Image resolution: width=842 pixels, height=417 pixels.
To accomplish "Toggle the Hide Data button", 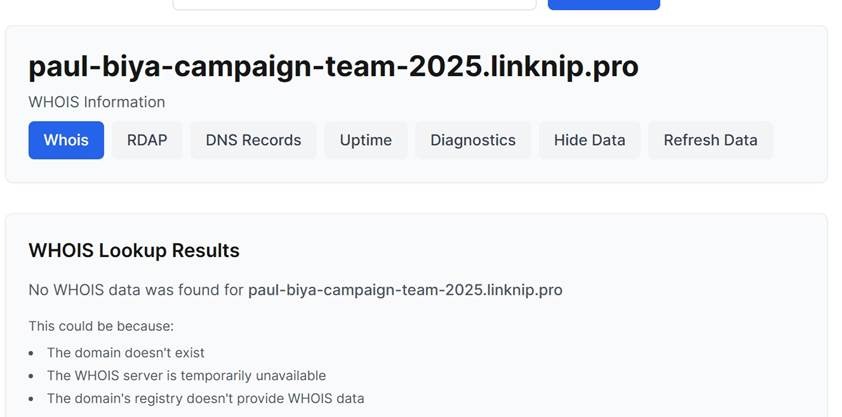I will pyautogui.click(x=589, y=140).
